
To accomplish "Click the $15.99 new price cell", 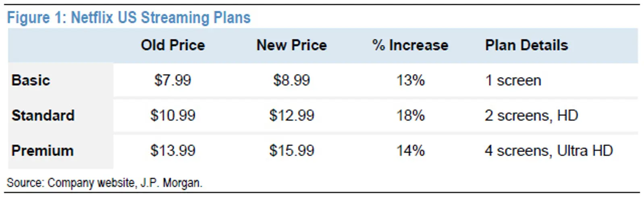I will 292,150.
